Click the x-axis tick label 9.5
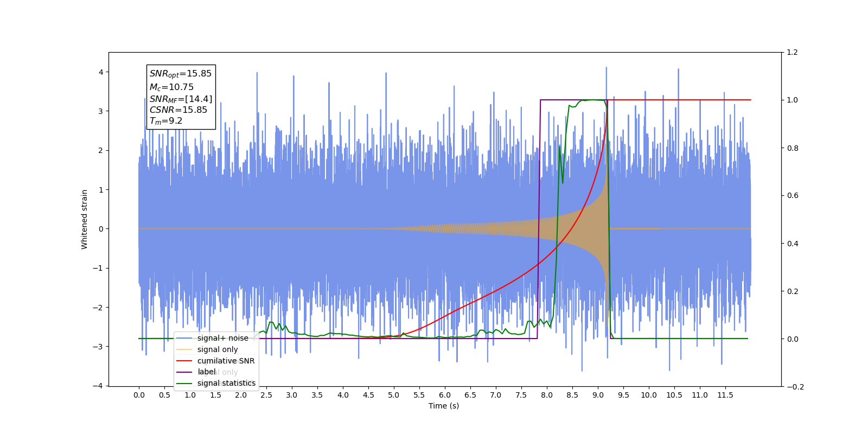Viewport: 868px width, 434px height. (623, 395)
